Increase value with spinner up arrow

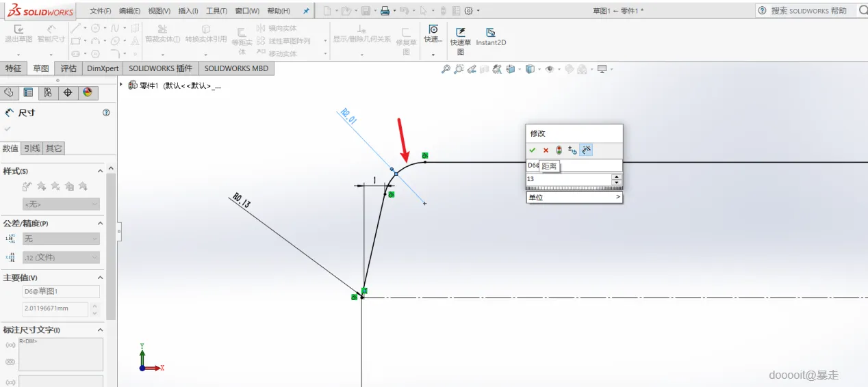coord(617,176)
